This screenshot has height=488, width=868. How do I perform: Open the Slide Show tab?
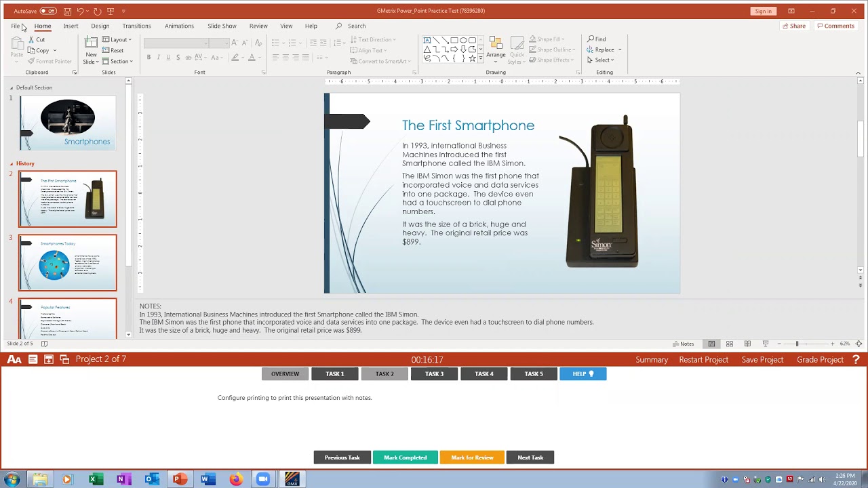[x=222, y=26]
